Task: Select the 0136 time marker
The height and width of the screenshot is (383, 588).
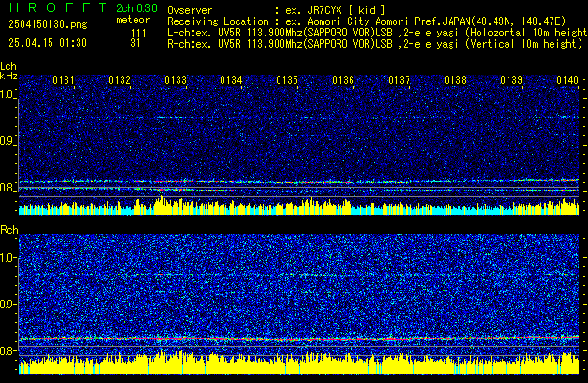Action: click(343, 80)
